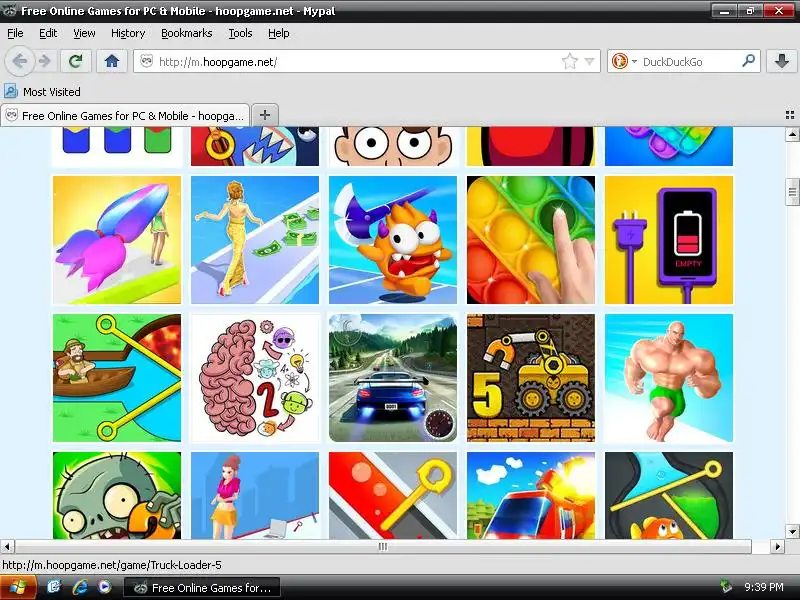Open the girl in pink top game
This screenshot has height=600, width=800.
point(255,495)
